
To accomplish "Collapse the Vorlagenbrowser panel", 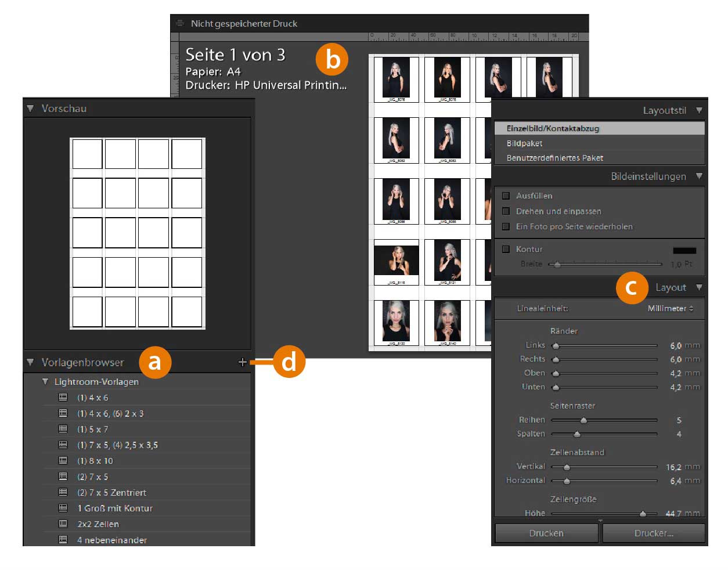I will tap(30, 362).
